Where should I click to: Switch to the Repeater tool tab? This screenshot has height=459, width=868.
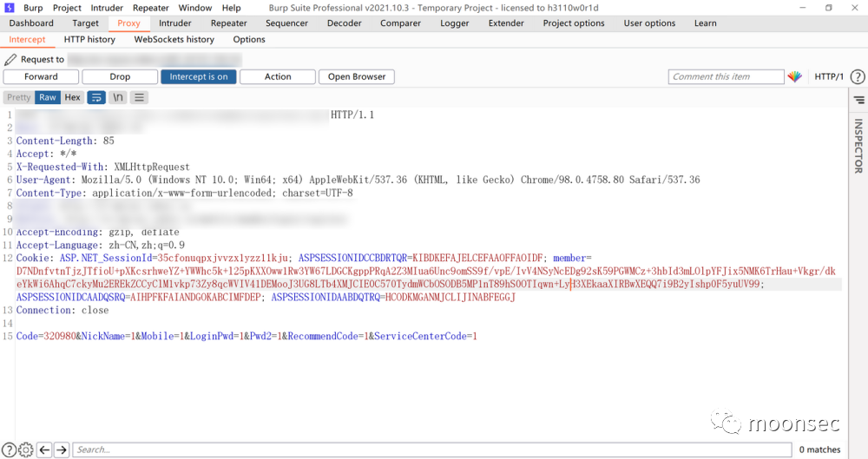pos(228,23)
